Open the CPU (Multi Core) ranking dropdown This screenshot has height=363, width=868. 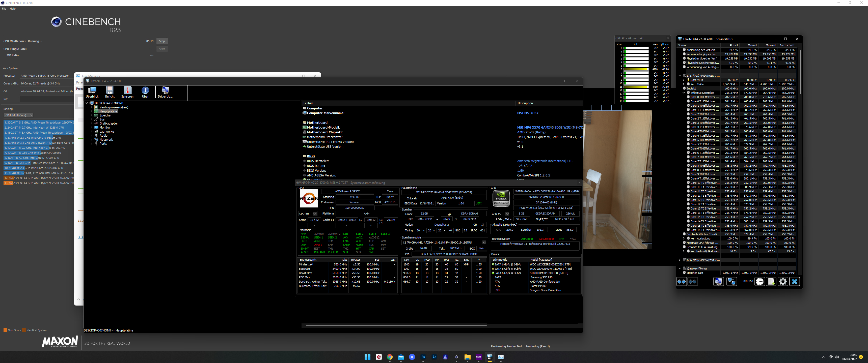[18, 115]
